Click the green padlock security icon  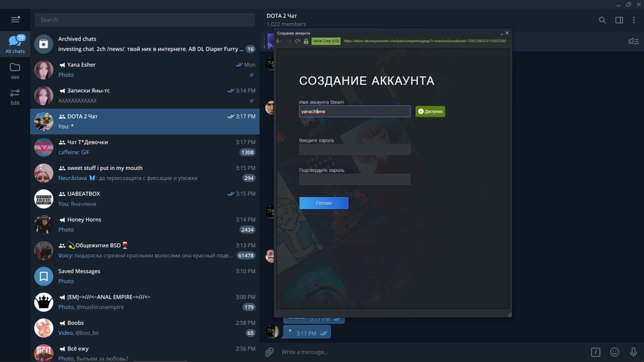pyautogui.click(x=306, y=41)
